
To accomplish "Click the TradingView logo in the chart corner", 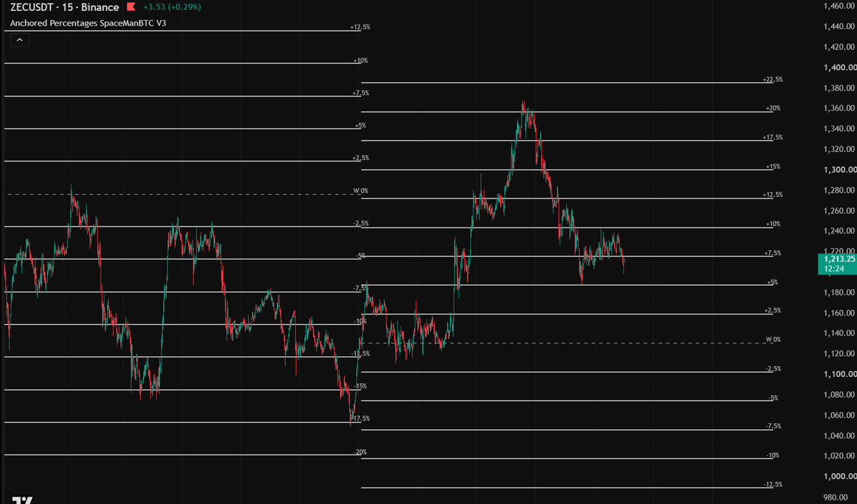I will (22, 500).
